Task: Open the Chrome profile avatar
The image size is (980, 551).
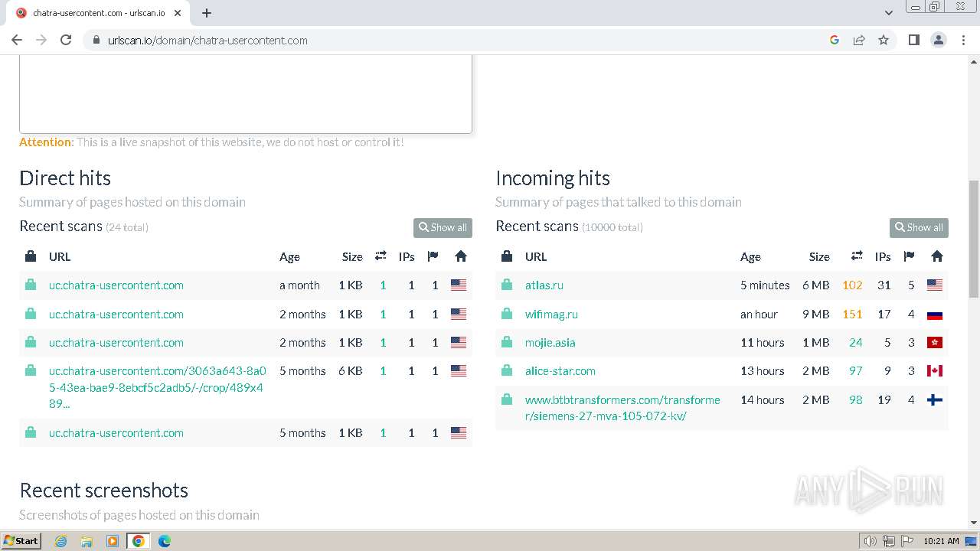Action: (x=938, y=40)
